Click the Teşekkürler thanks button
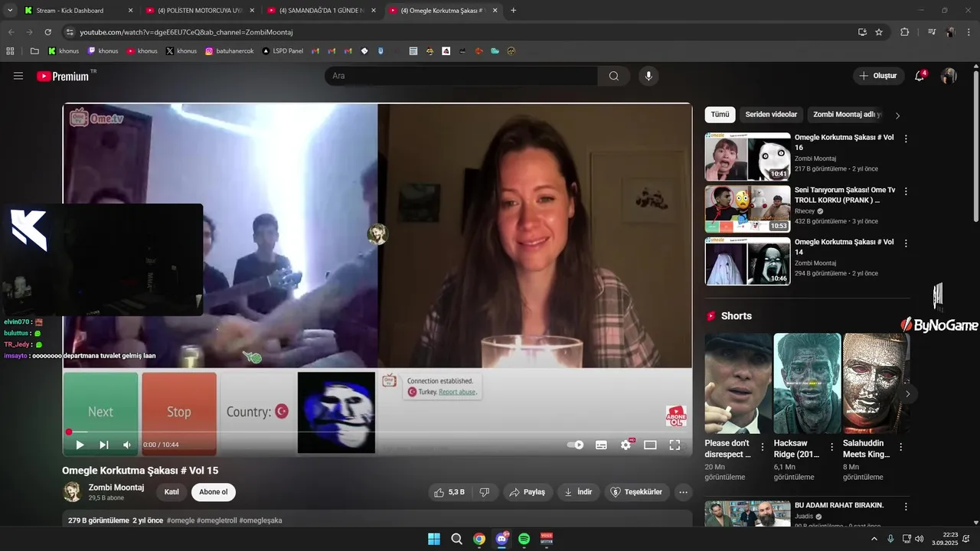The height and width of the screenshot is (551, 980). (637, 492)
